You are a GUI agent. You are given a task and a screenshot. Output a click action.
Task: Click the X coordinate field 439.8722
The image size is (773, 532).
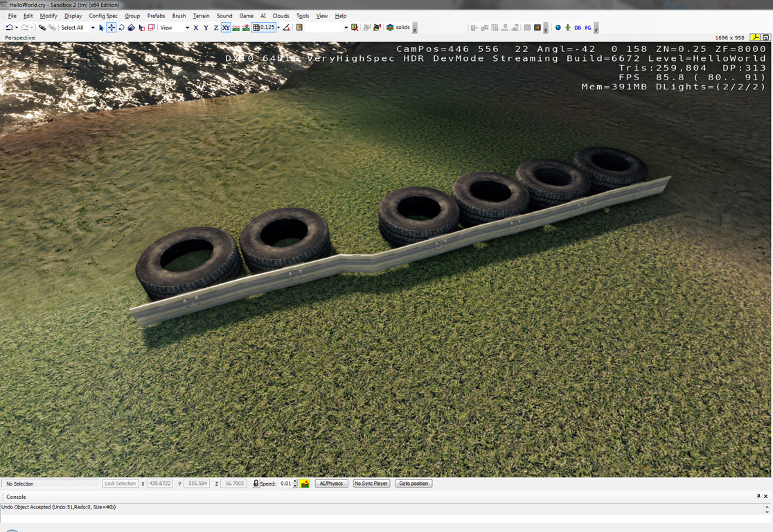point(160,484)
